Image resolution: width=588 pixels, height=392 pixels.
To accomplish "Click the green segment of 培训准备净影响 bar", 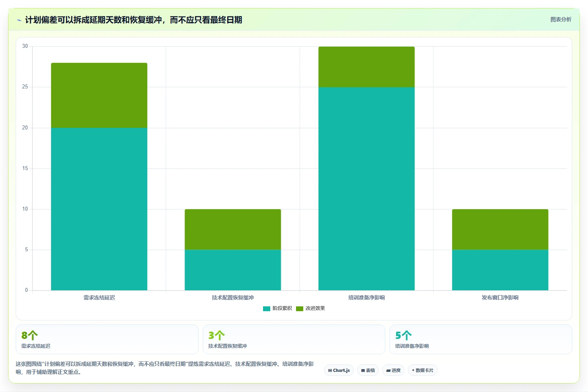I will click(366, 67).
